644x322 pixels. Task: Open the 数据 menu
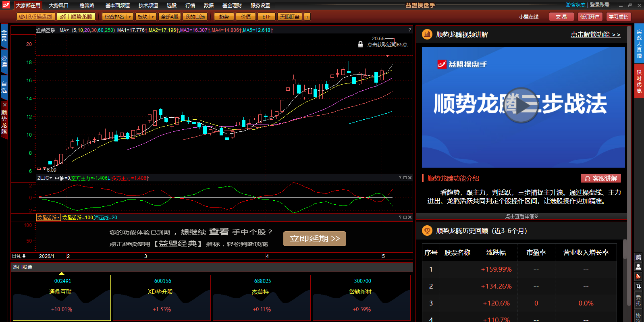(209, 5)
